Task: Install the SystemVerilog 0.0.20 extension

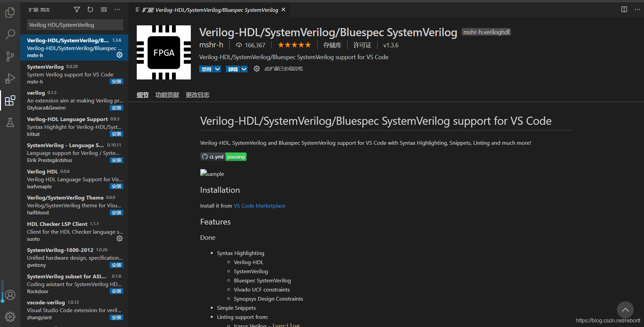Action: tap(117, 81)
